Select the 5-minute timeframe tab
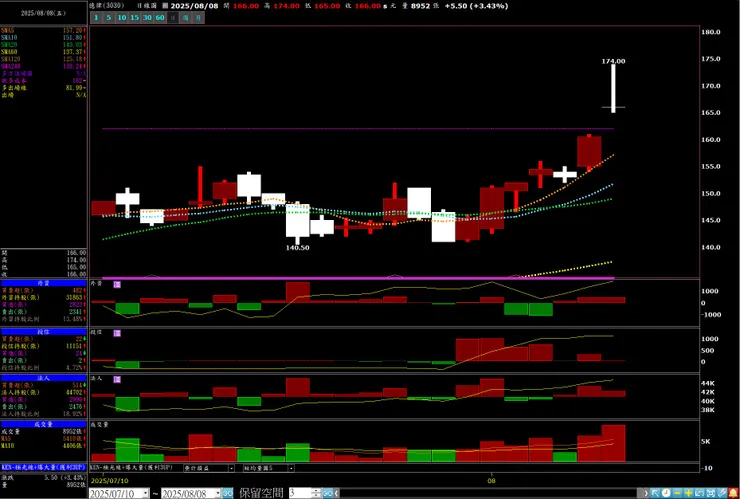The width and height of the screenshot is (740, 499). 109,18
